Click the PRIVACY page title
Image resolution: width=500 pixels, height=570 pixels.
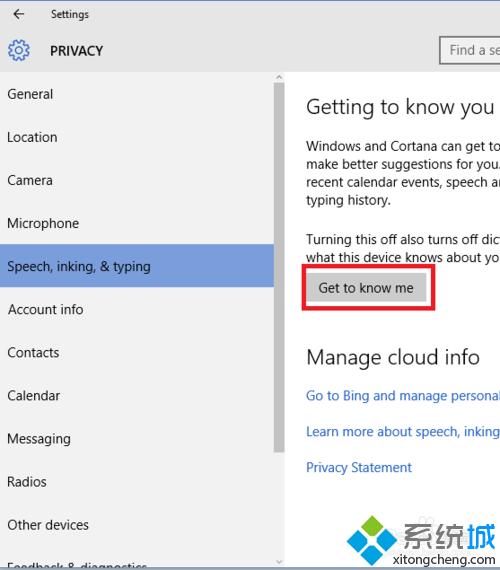(x=76, y=51)
